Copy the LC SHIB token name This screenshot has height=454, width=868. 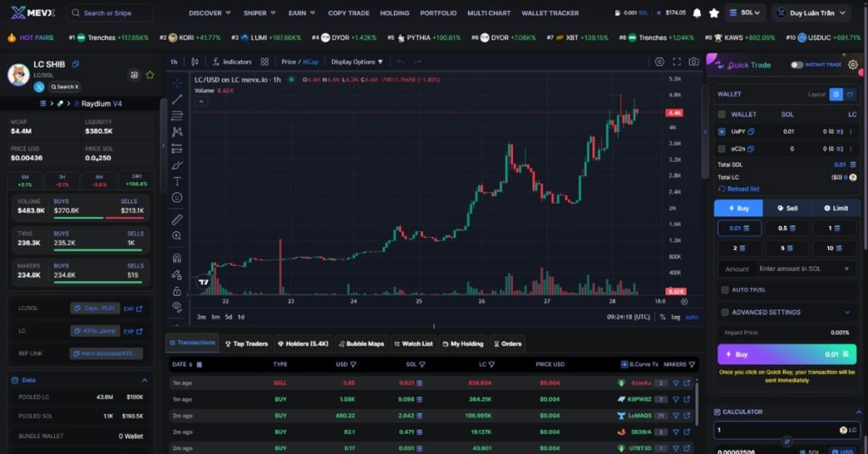pos(75,64)
